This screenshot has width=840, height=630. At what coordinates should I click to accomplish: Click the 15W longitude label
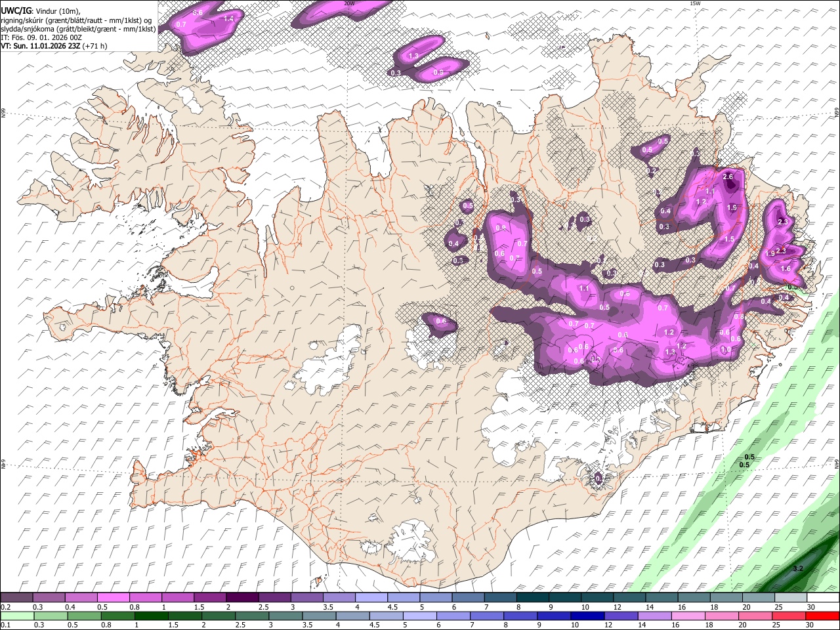(694, 3)
